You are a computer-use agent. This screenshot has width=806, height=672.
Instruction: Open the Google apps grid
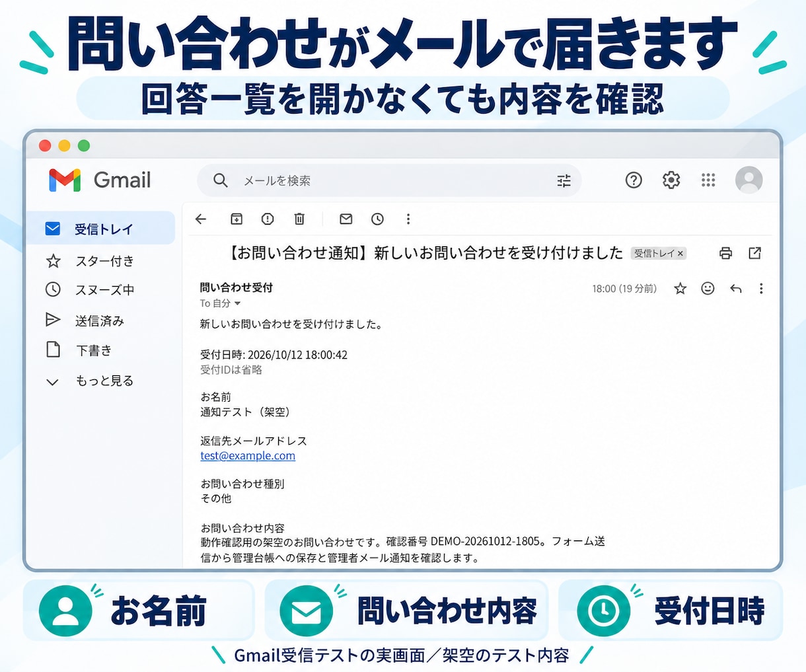pyautogui.click(x=708, y=180)
